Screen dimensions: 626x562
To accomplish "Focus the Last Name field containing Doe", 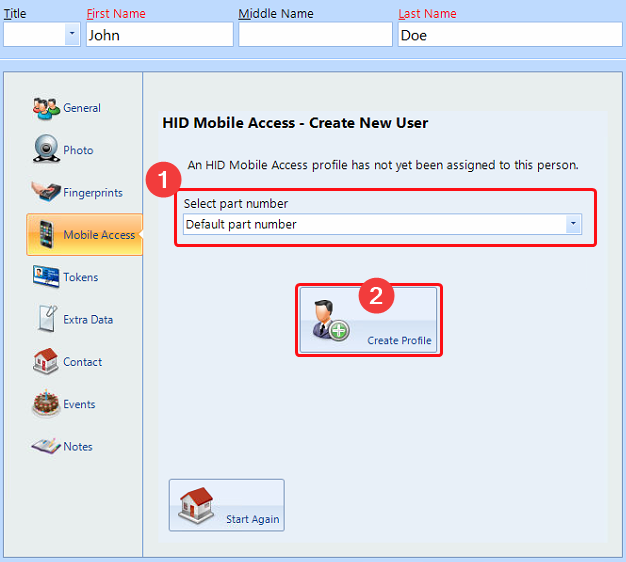I will point(510,34).
